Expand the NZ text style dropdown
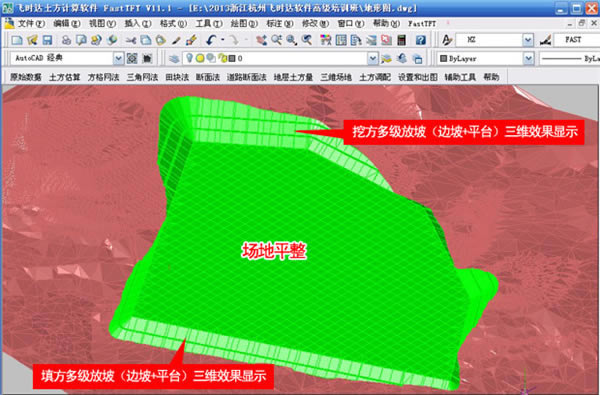 point(528,40)
